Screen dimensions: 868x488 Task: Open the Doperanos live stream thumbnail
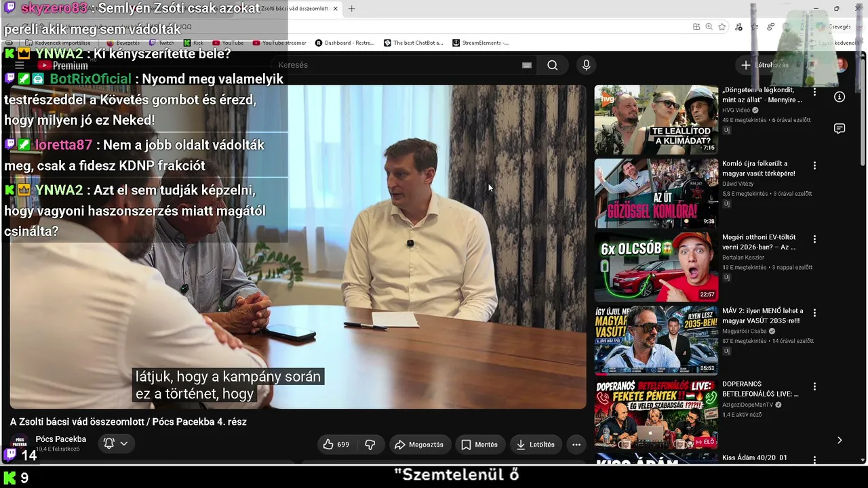pos(656,415)
